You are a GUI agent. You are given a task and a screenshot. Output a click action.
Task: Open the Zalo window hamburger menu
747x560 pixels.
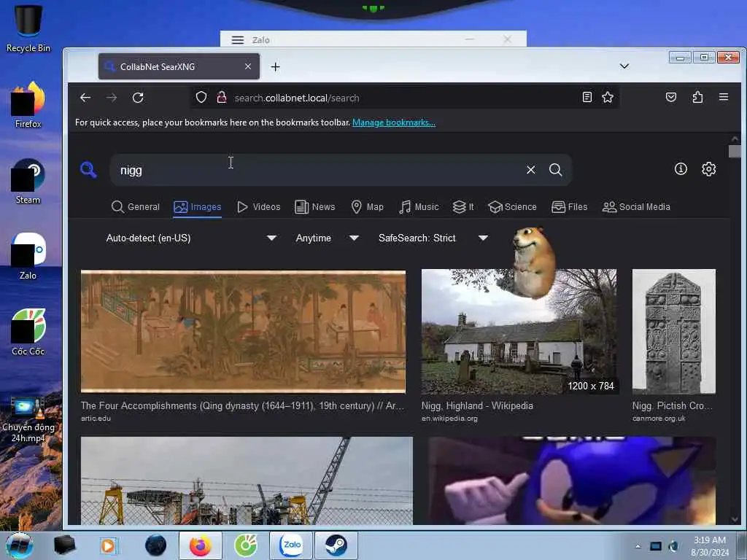238,40
